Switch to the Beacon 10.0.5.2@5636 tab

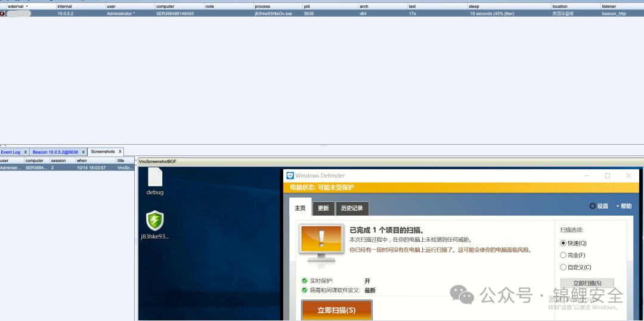[x=55, y=152]
